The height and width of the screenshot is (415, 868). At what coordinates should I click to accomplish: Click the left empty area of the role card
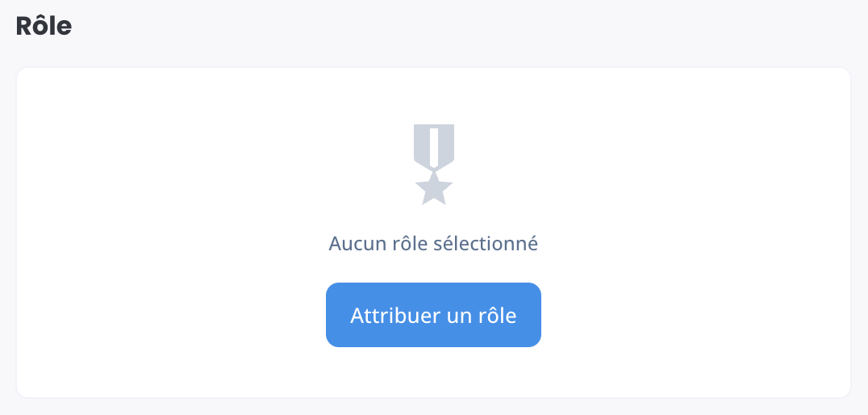click(166, 233)
